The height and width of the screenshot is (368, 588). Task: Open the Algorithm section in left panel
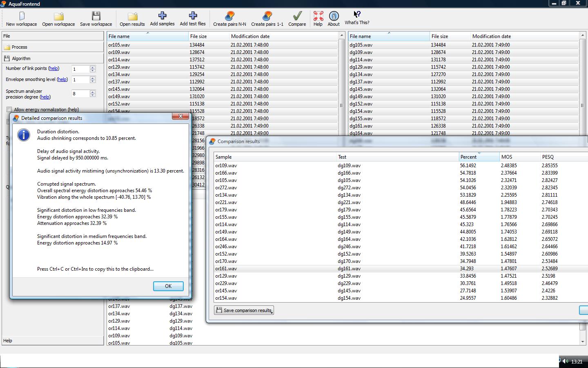coord(53,58)
